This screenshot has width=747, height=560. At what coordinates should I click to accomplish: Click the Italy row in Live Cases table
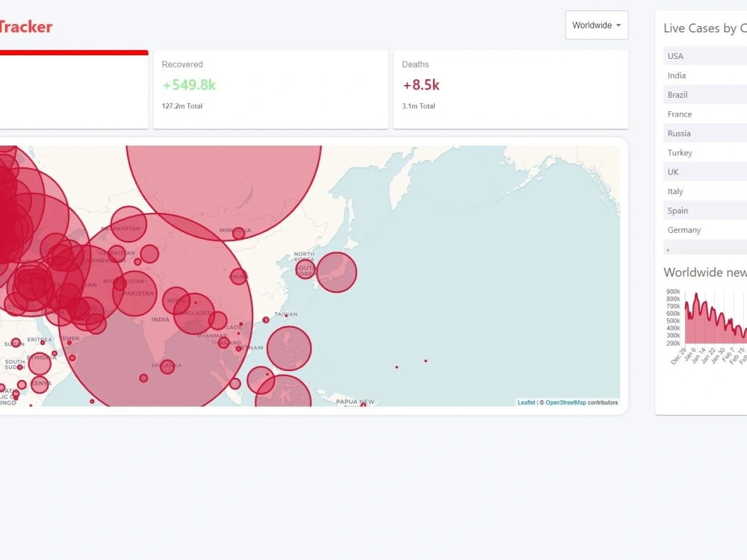(705, 191)
